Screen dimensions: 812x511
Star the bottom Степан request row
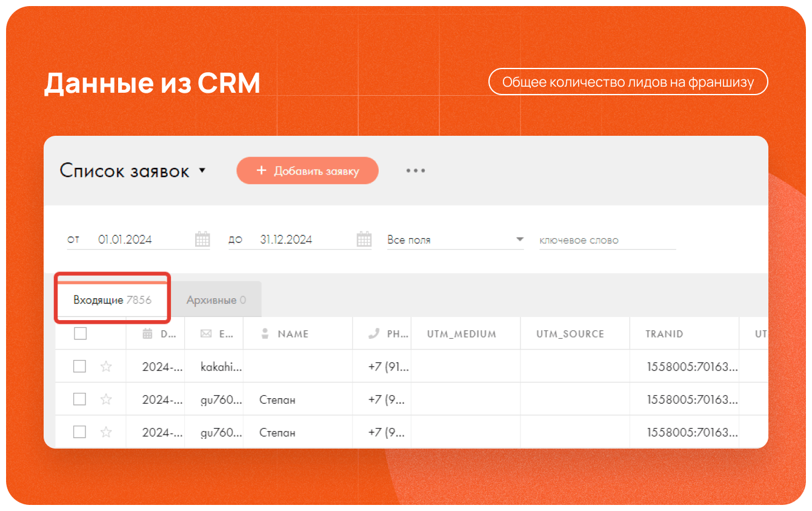(x=106, y=432)
